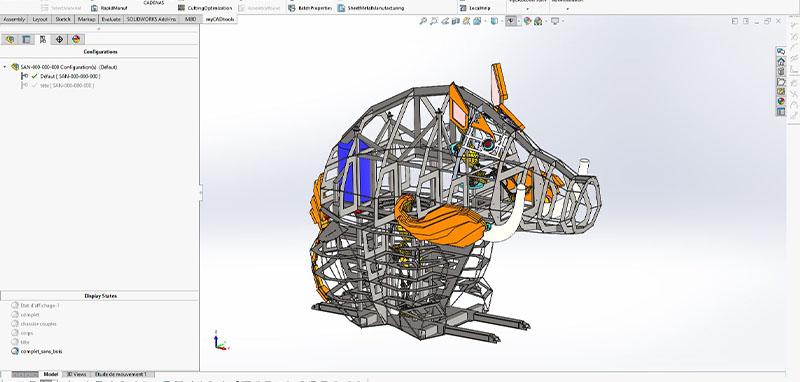
Task: Open the File Explorer folder icon in task pane
Action: 781,82
